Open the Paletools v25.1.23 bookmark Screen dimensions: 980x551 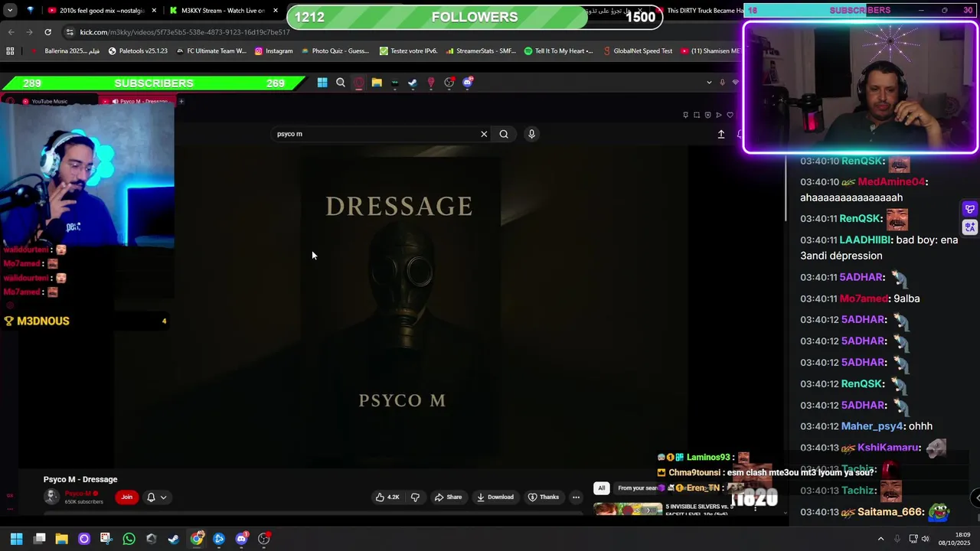[138, 51]
